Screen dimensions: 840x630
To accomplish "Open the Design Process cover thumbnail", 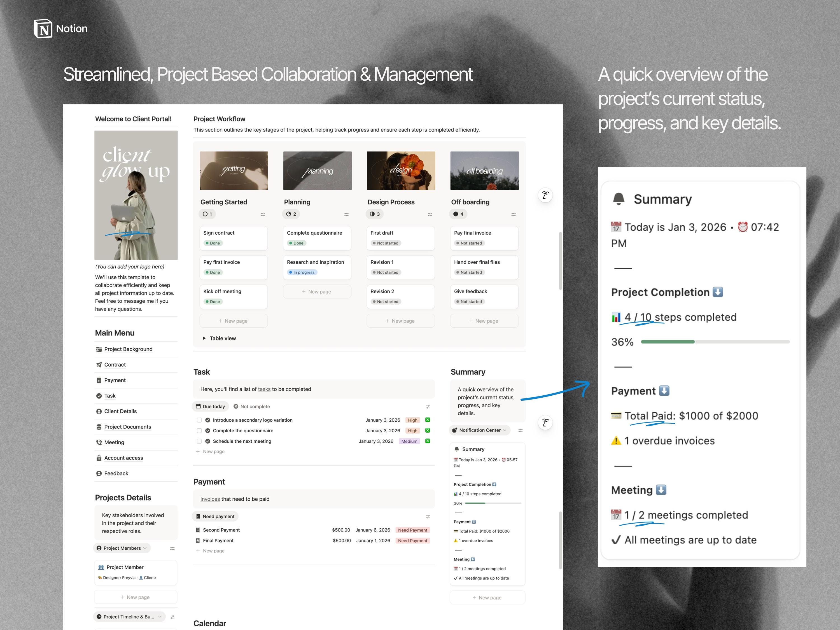I will [401, 171].
